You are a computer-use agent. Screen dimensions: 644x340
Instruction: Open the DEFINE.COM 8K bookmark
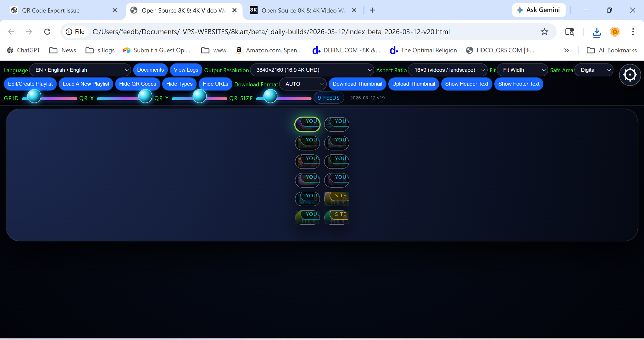pyautogui.click(x=346, y=50)
